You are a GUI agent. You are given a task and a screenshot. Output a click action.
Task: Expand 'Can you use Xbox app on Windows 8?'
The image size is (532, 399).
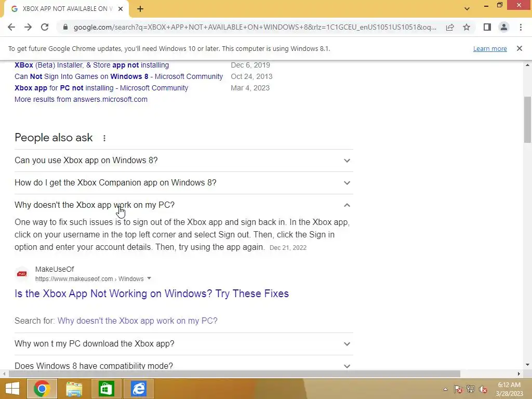[183, 161]
